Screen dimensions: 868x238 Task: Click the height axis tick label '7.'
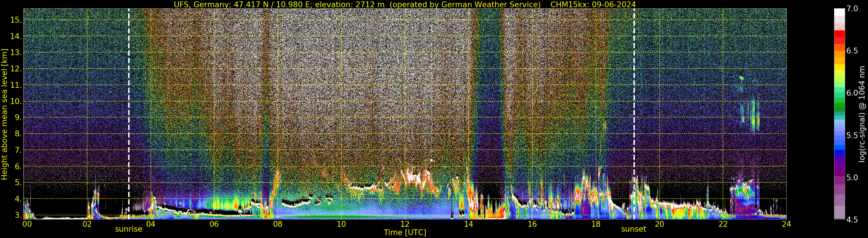pyautogui.click(x=18, y=150)
